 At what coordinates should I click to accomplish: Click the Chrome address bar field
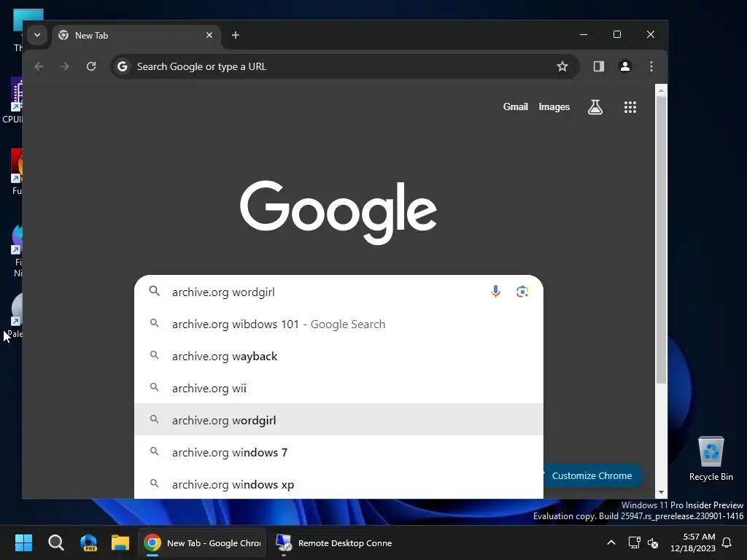pos(345,66)
